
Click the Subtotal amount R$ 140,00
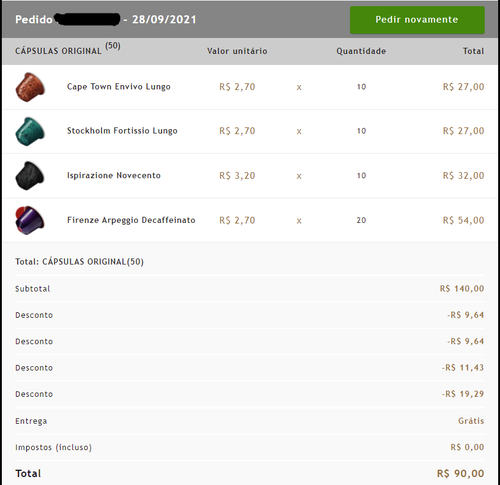click(462, 288)
